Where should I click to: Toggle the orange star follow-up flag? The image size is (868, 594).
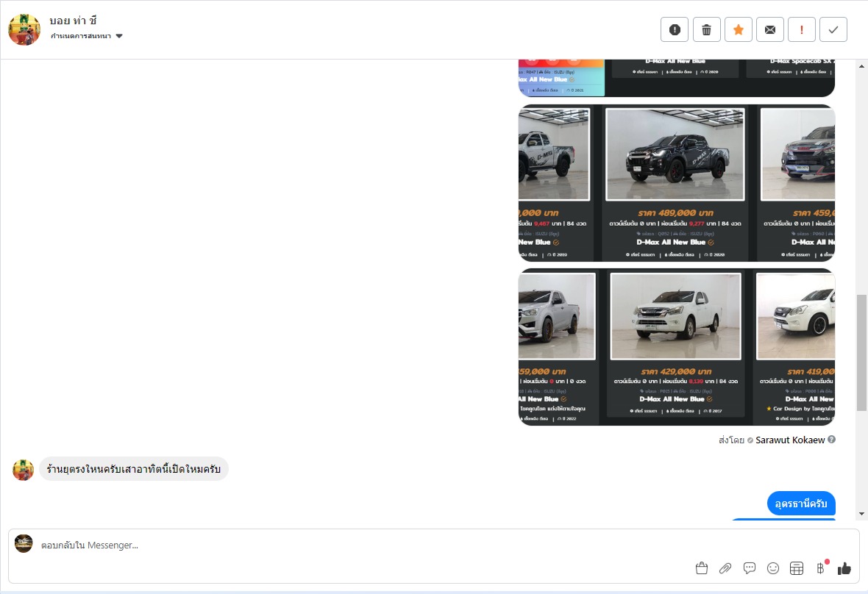[x=738, y=29]
